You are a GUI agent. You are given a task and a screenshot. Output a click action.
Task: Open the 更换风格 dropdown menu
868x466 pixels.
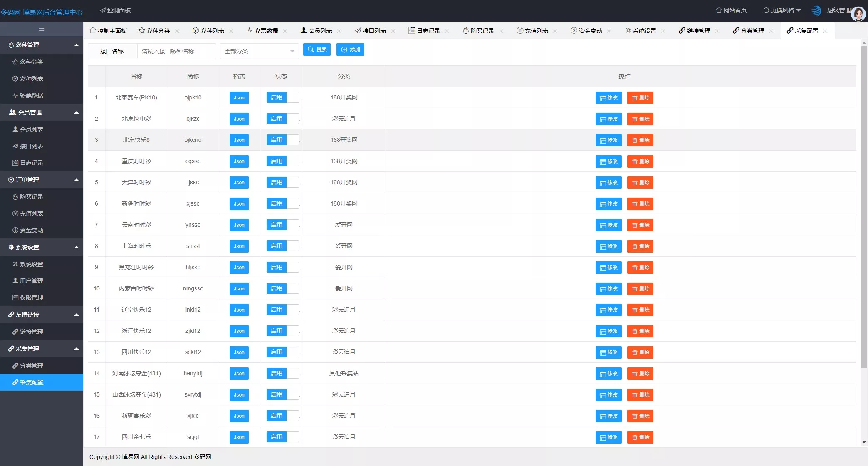pos(782,10)
